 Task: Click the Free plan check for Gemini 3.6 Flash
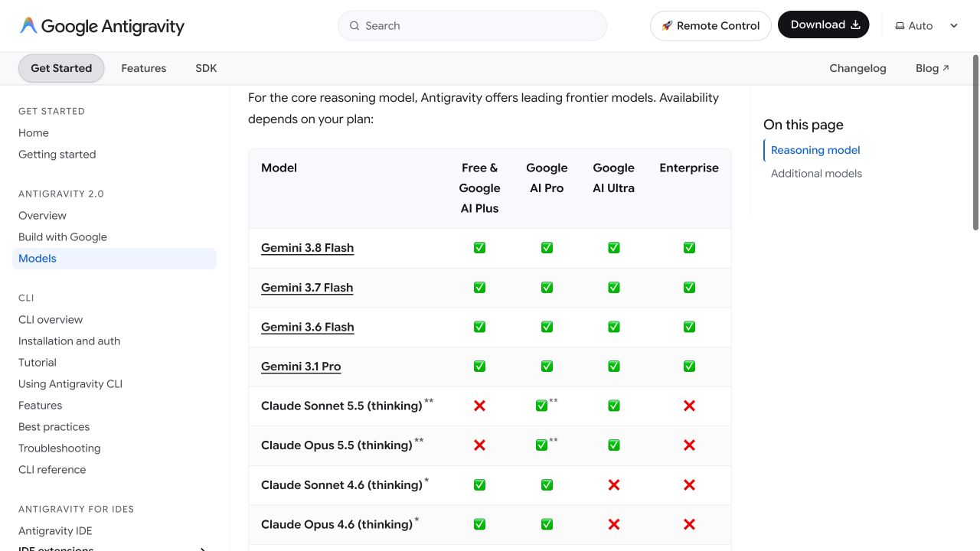(x=479, y=327)
